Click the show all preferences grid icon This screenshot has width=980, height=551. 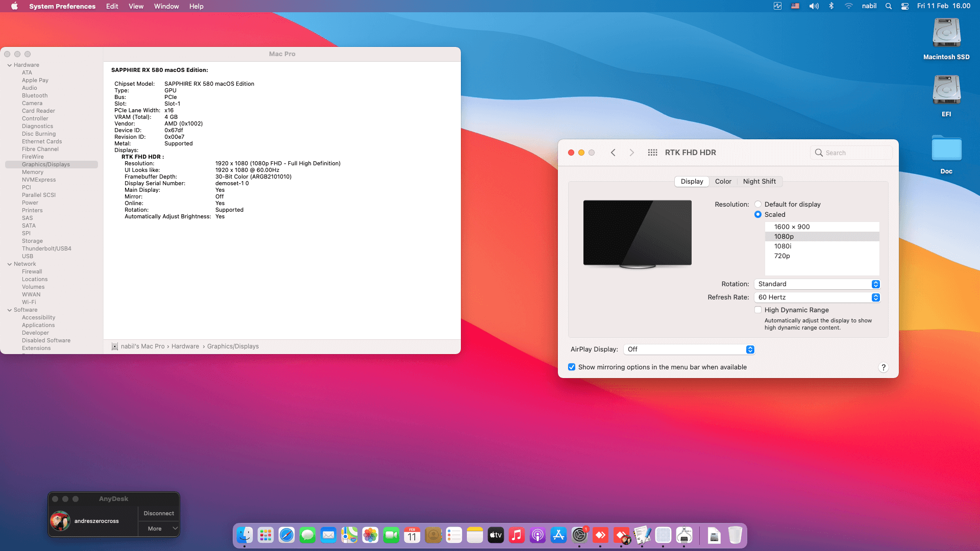click(x=652, y=153)
